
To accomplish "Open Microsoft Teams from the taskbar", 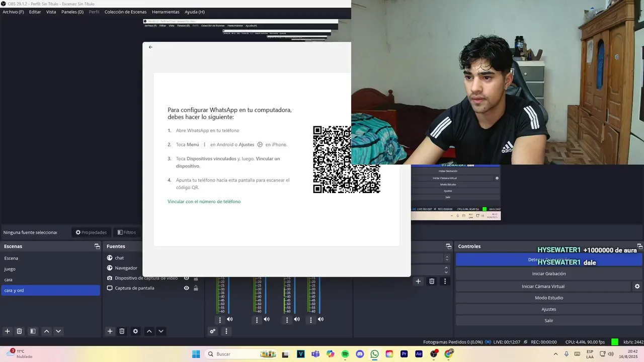I will (315, 354).
